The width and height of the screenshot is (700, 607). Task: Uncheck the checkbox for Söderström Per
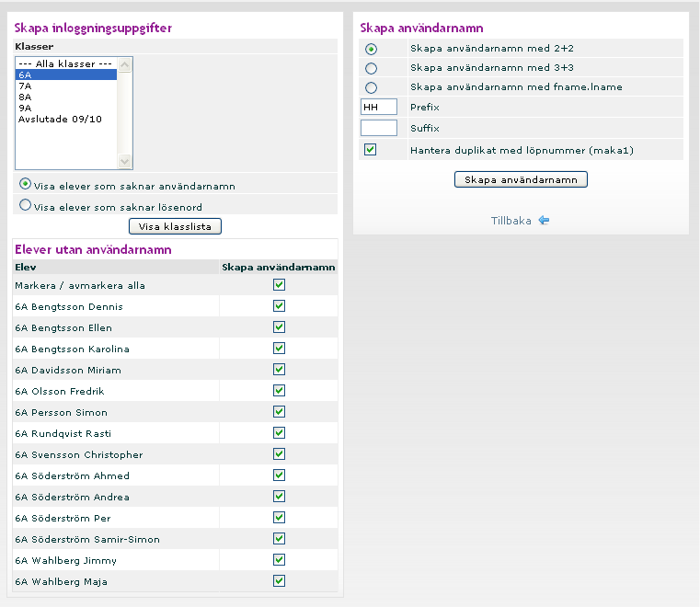tap(279, 518)
